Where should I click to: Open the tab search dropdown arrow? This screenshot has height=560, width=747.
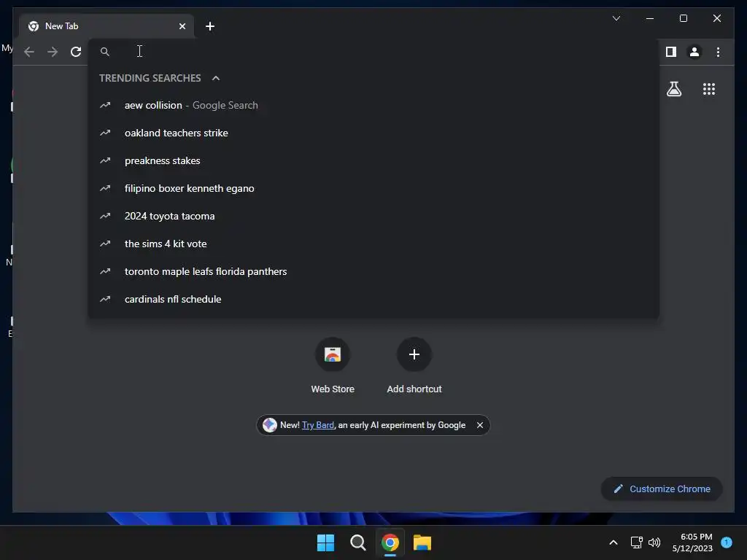[616, 18]
